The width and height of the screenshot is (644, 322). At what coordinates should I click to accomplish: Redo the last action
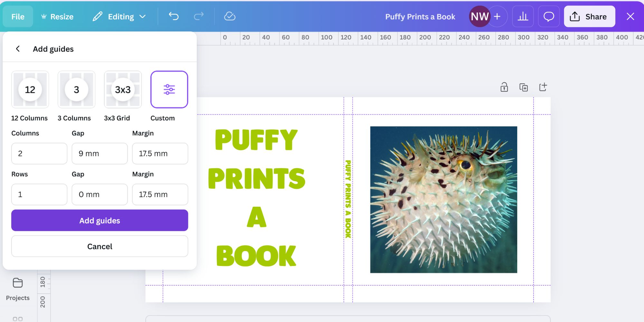[199, 16]
